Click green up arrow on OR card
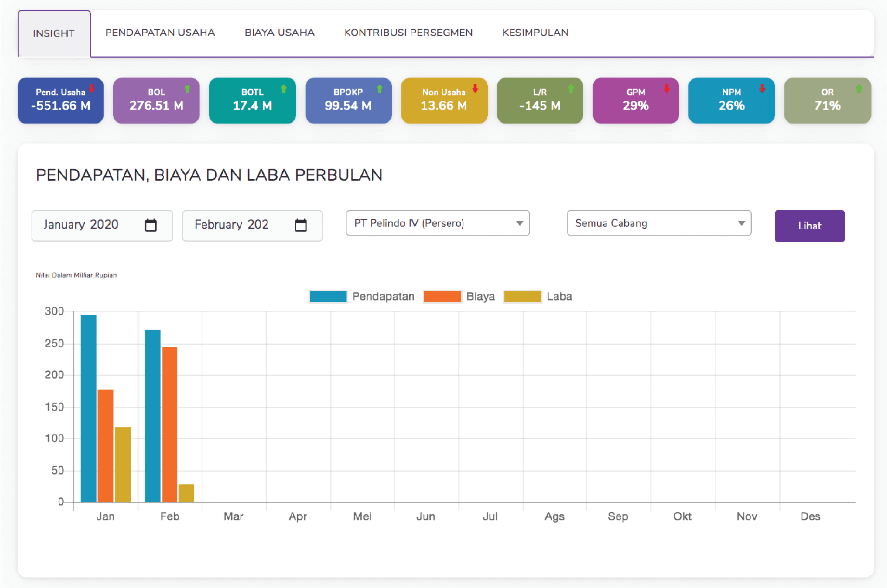This screenshot has height=588, width=887. pyautogui.click(x=859, y=89)
